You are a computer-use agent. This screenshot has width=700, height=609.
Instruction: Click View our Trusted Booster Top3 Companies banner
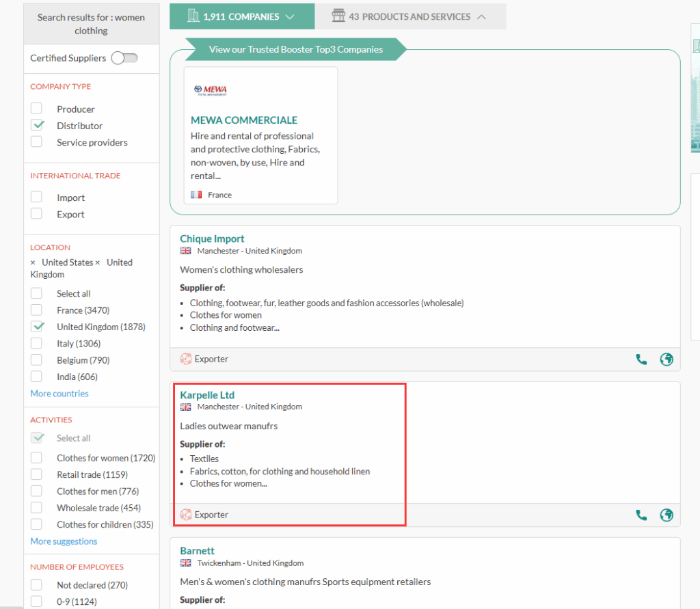[295, 49]
